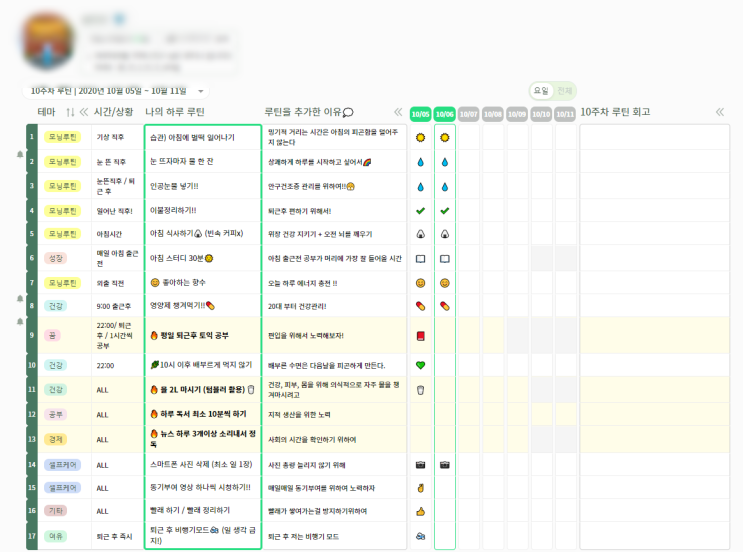Click the 테마 column header
The height and width of the screenshot is (552, 743).
(46, 112)
